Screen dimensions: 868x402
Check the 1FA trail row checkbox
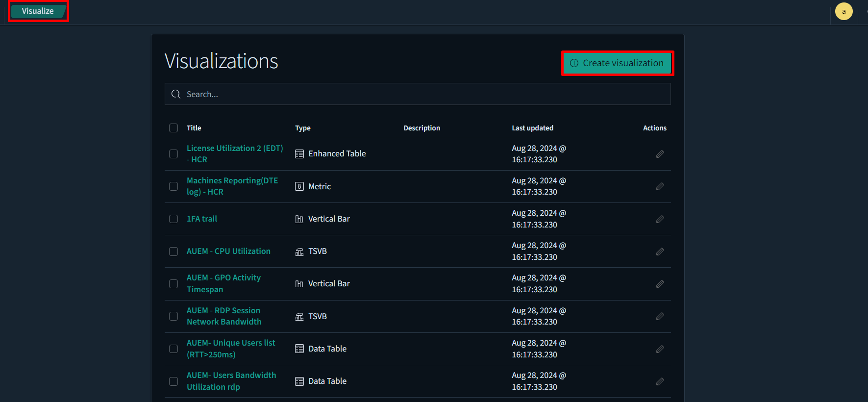(174, 219)
